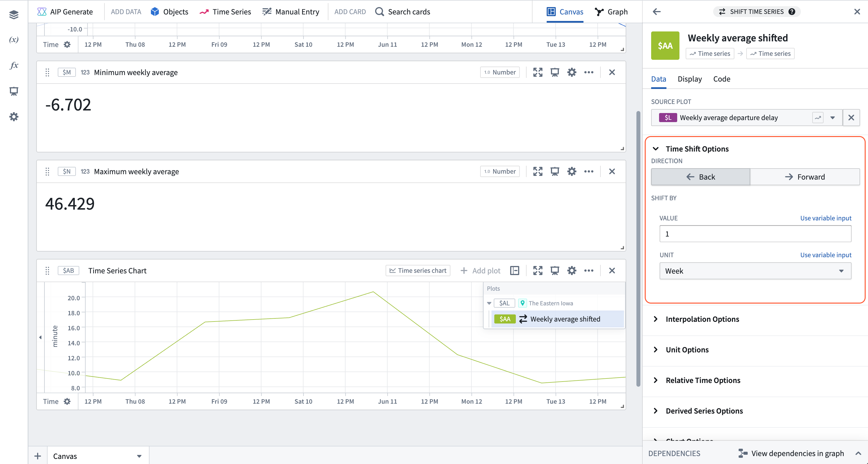This screenshot has width=868, height=464.
Task: Open the fx functions sidebar icon
Action: [x=14, y=65]
